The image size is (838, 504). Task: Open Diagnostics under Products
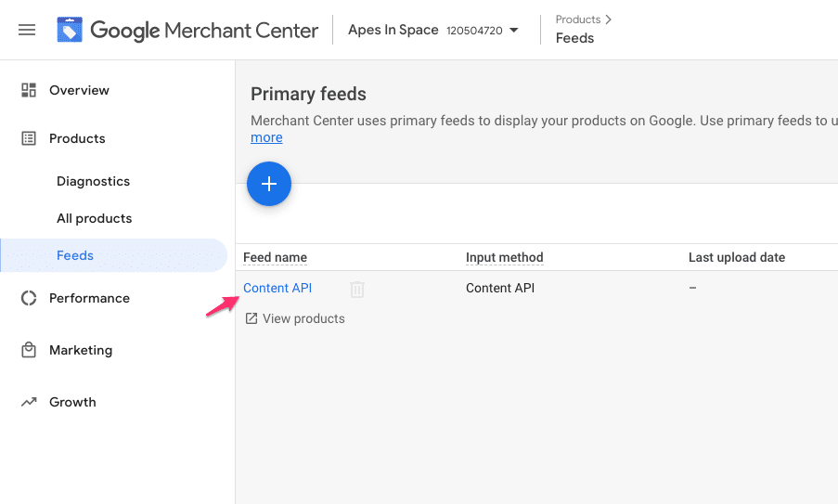[93, 181]
